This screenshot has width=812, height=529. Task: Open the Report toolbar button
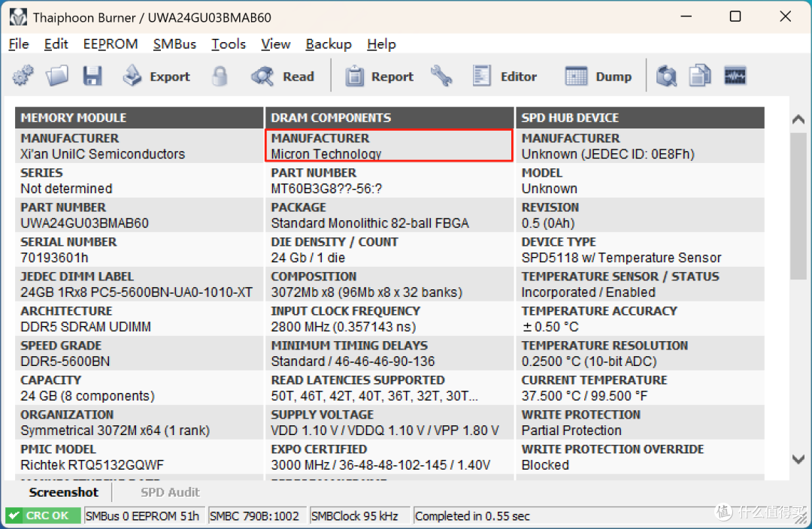click(x=379, y=77)
